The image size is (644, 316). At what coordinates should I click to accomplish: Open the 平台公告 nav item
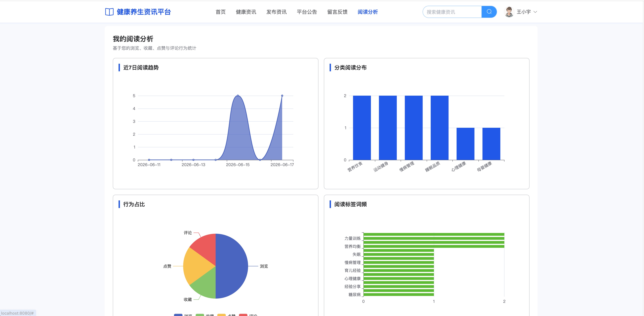point(307,12)
